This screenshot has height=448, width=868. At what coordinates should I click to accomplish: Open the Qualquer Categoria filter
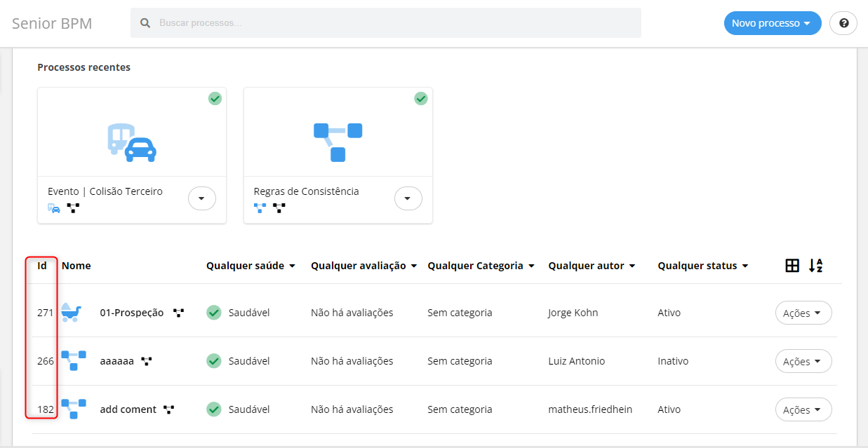point(481,266)
